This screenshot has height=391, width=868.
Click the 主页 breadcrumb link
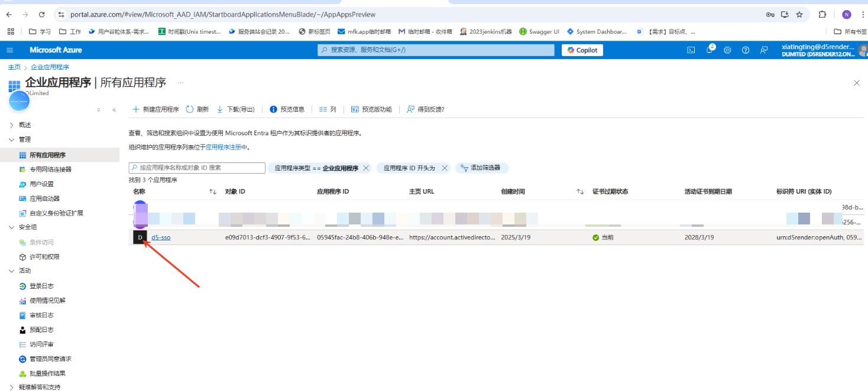pyautogui.click(x=14, y=67)
